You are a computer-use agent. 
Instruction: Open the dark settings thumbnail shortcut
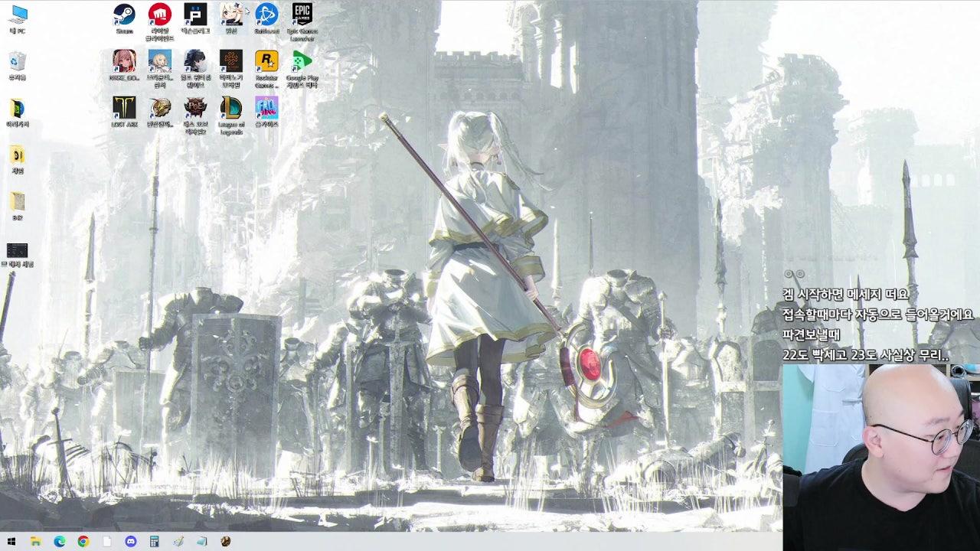17,255
